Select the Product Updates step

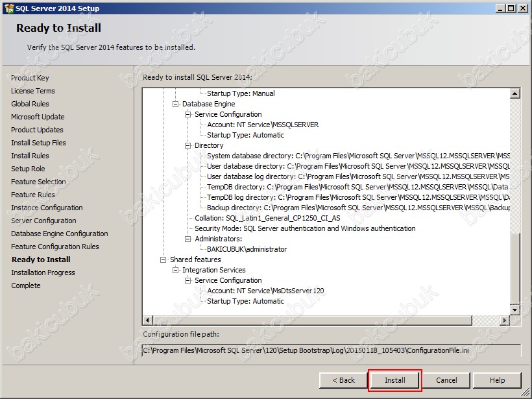coord(37,130)
